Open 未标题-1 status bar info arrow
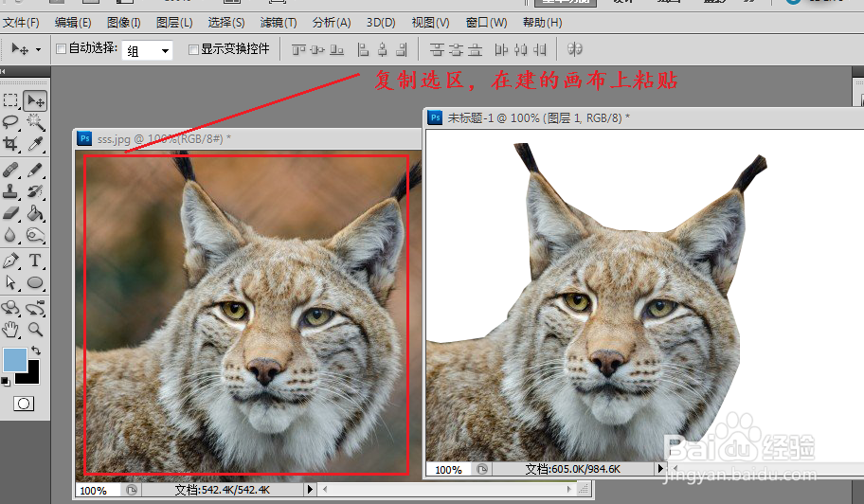Screen dimensions: 864x504 coord(660,469)
